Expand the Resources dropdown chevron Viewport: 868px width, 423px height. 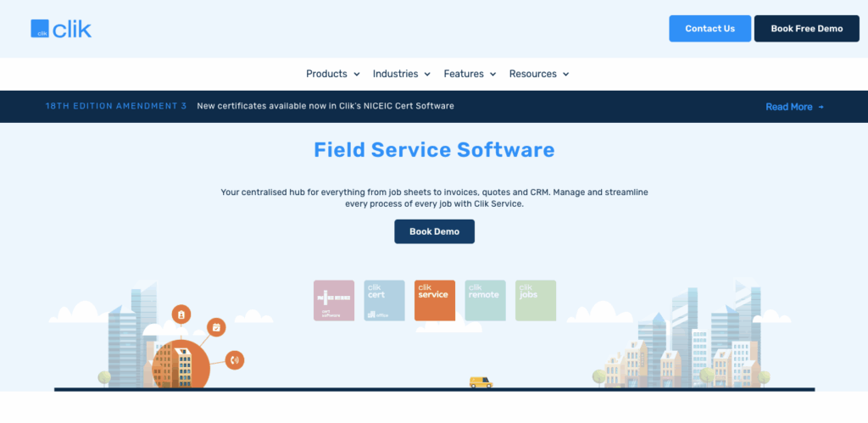[565, 75]
